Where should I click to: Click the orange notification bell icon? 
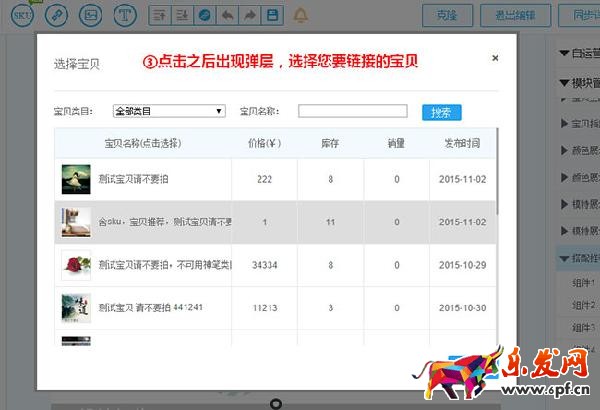point(302,16)
